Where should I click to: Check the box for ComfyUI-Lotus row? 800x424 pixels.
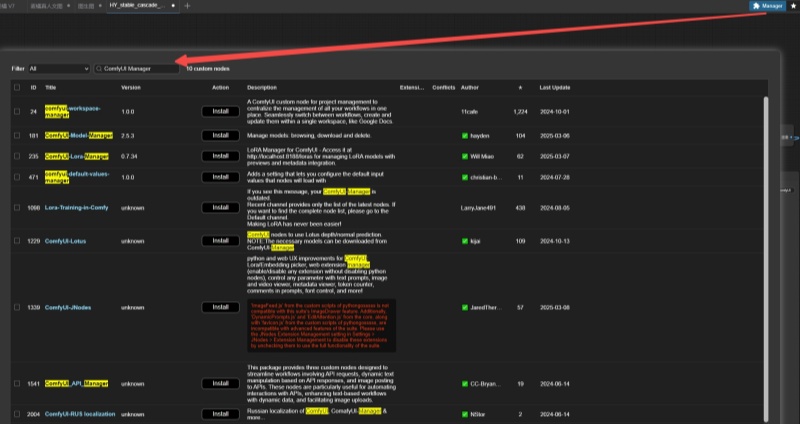17,241
